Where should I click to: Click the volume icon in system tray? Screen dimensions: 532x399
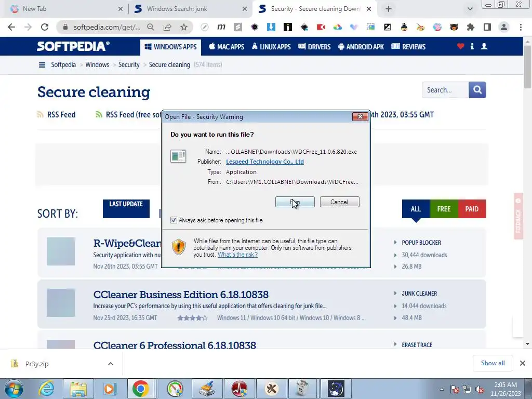(480, 390)
